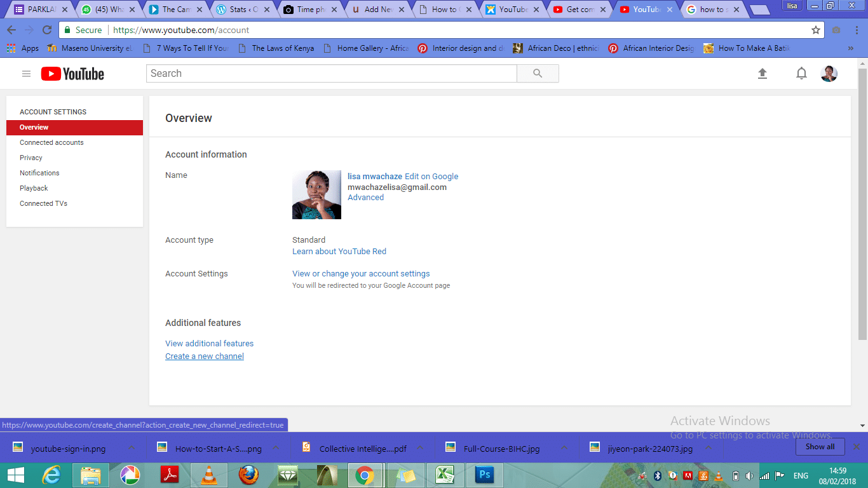Open the account avatar menu
868x488 pixels.
click(829, 74)
